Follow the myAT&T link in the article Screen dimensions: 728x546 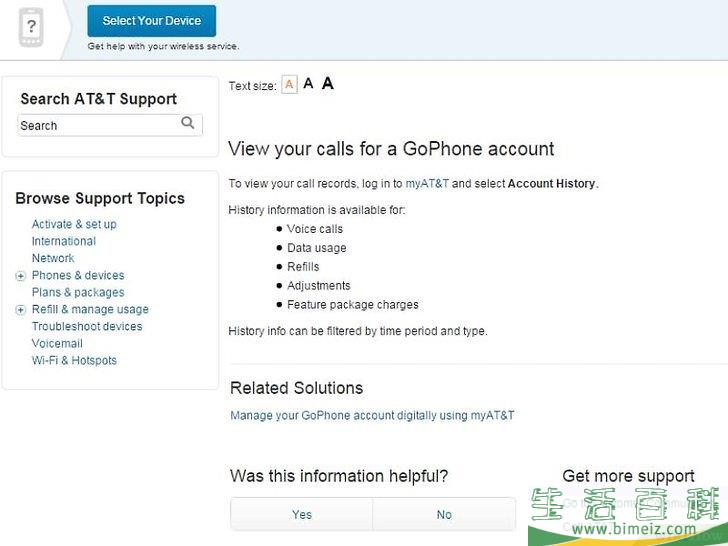coord(427,183)
